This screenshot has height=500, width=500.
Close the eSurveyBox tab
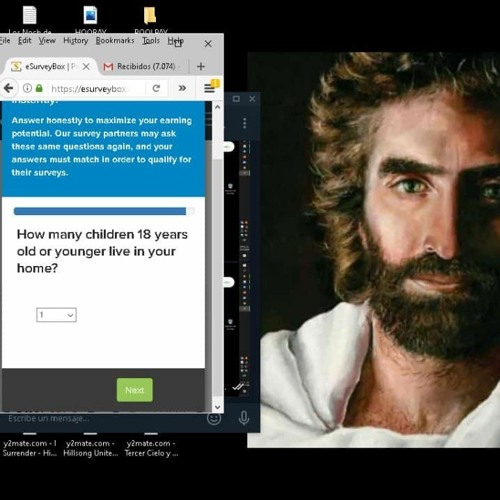[86, 66]
